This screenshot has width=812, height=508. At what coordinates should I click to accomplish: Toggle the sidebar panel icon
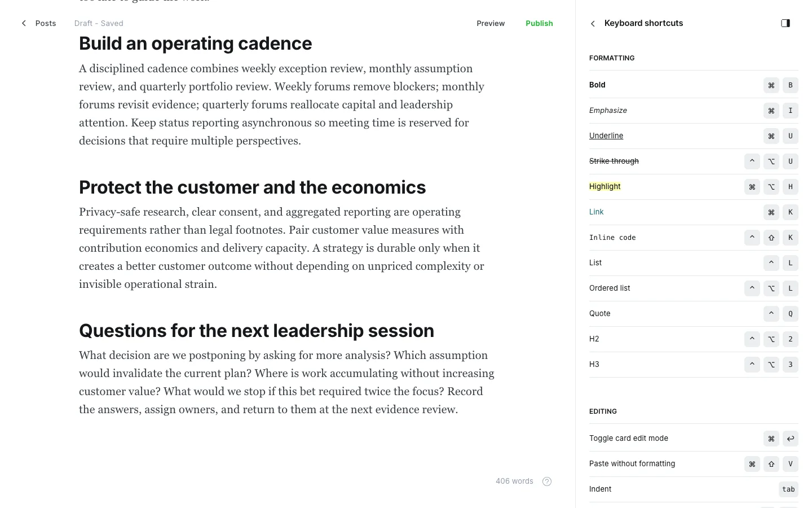coord(785,23)
